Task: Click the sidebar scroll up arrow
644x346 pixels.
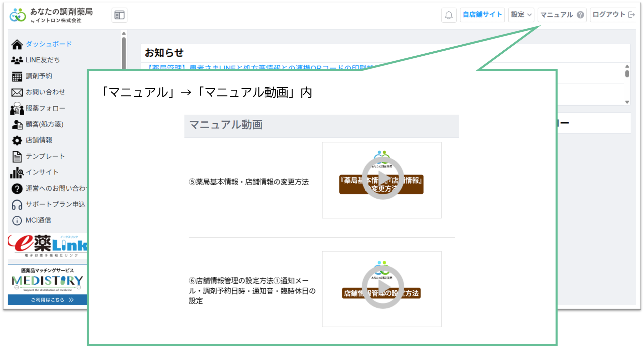Action: click(x=124, y=33)
